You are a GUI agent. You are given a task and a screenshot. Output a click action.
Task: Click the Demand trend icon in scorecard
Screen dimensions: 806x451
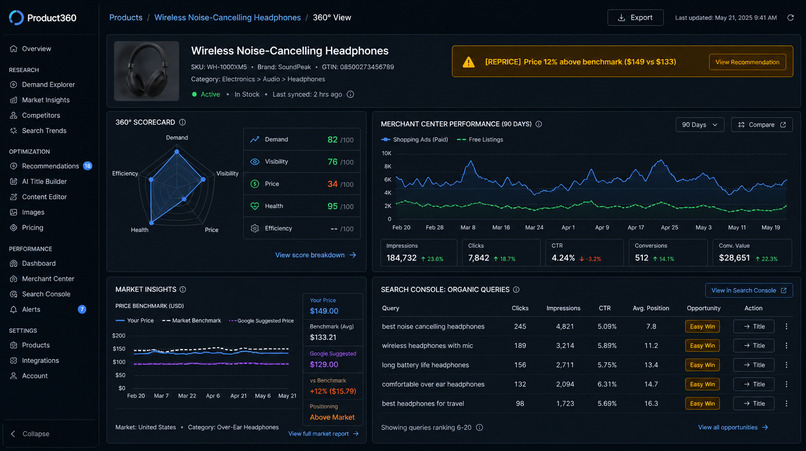click(x=254, y=139)
